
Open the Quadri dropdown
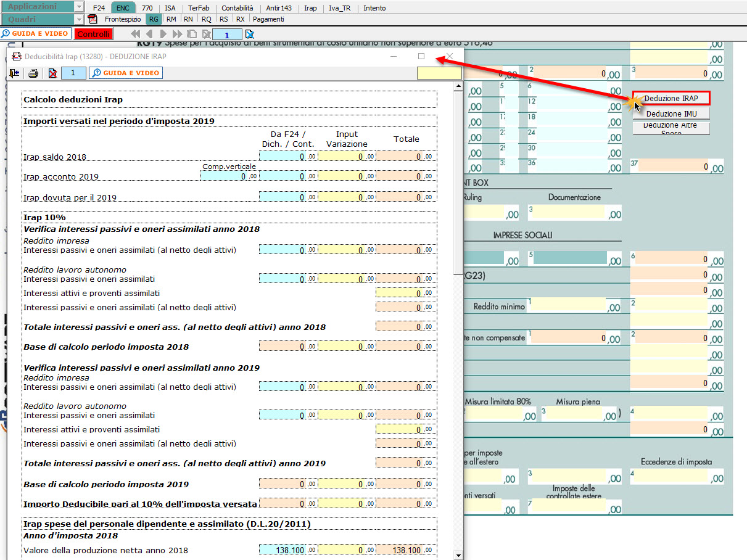click(x=42, y=19)
